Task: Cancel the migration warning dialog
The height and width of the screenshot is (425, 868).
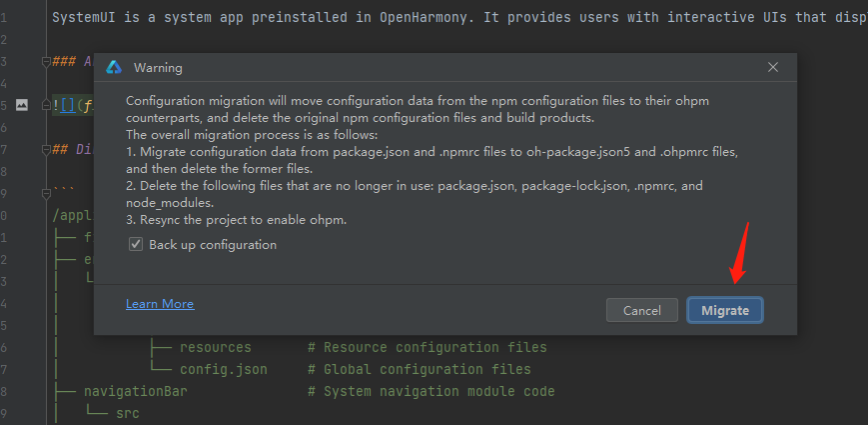Action: pos(641,310)
